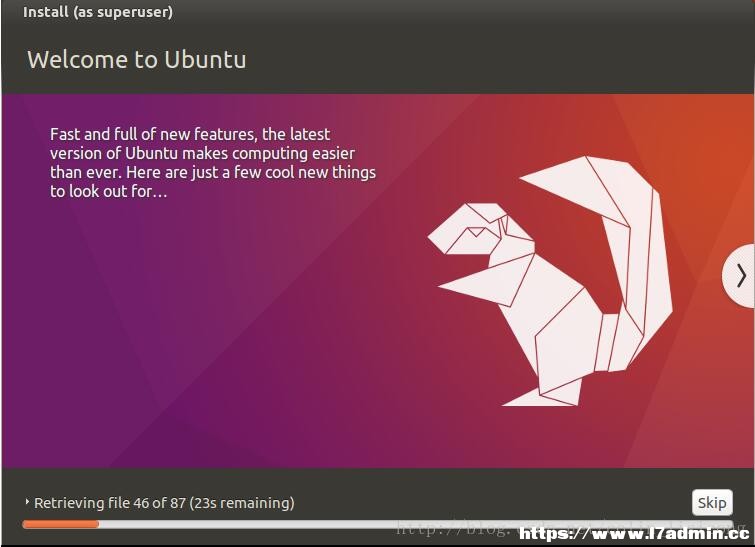Skip the file retrieval step
The image size is (755, 547).
(x=712, y=503)
